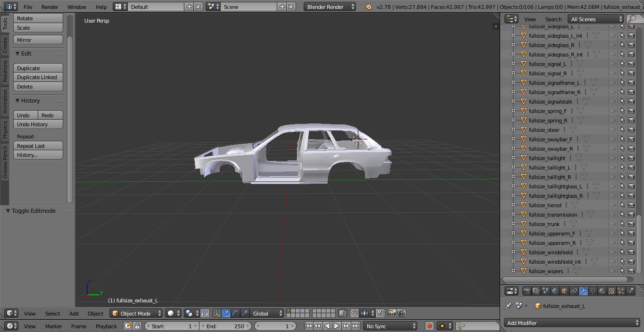
Task: Open the 3D view Select menu
Action: 52,314
